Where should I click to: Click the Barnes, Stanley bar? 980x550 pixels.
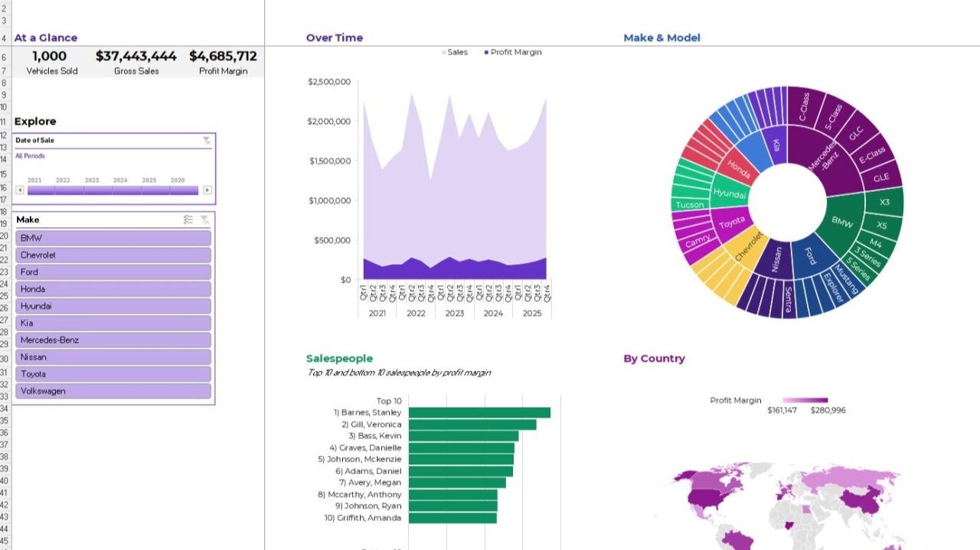click(x=479, y=412)
